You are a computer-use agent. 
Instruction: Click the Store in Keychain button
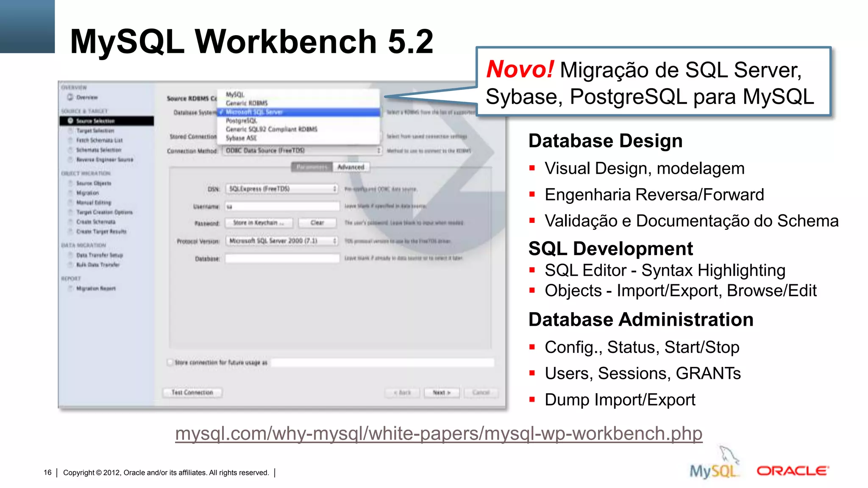click(259, 223)
